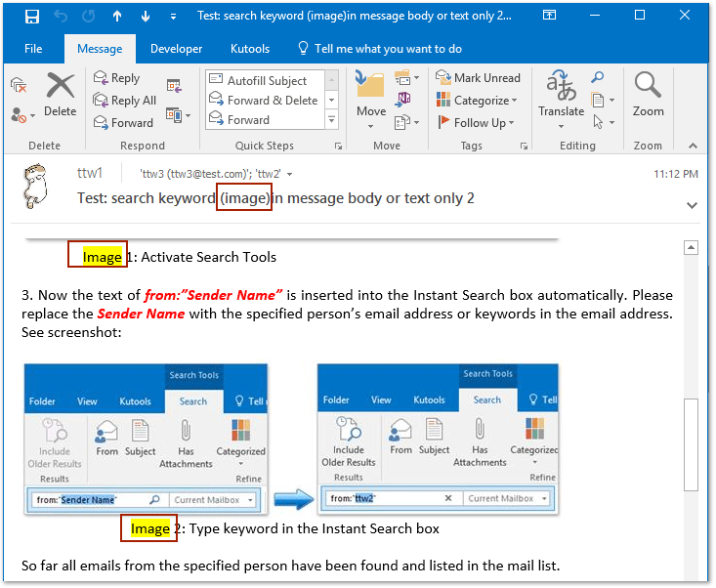This screenshot has height=588, width=716.
Task: Select the Forward quick step in the gallery
Action: point(266,119)
